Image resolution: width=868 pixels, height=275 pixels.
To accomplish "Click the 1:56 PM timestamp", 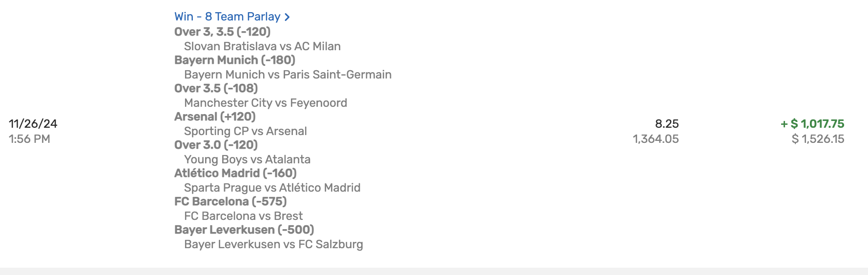I will pyautogui.click(x=29, y=139).
